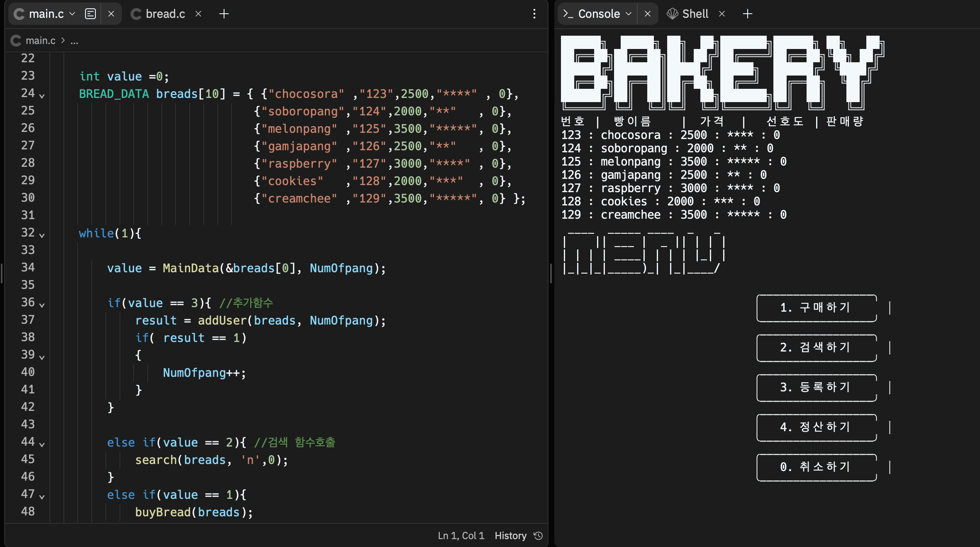Collapse the else-if block at line 44

[42, 444]
